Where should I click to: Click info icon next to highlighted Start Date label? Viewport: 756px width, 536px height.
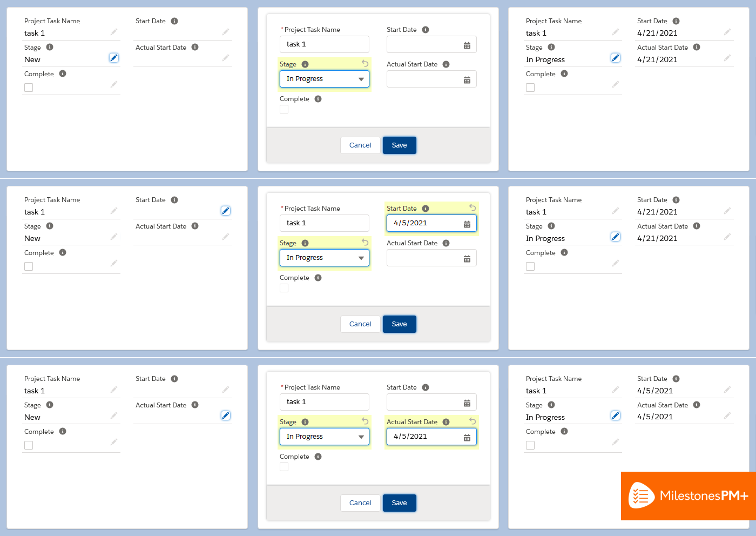(426, 209)
